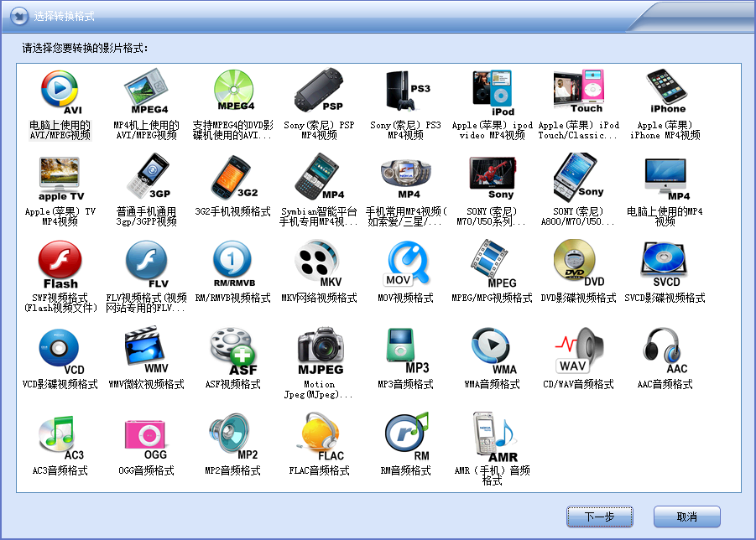Pick the FLAC headset audio icon
The height and width of the screenshot is (540, 756).
pyautogui.click(x=321, y=437)
